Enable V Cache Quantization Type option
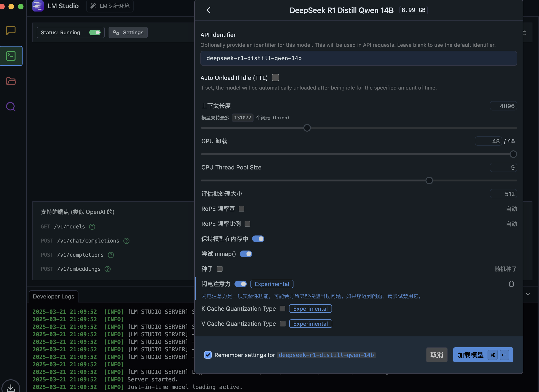This screenshot has height=392, width=539. point(283,324)
